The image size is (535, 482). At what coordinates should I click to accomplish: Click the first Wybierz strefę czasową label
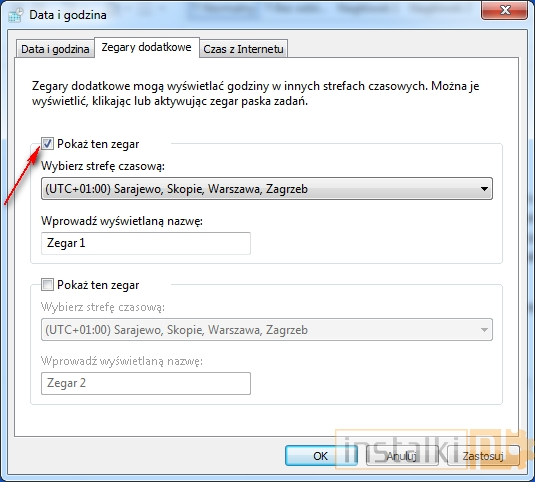tap(103, 166)
